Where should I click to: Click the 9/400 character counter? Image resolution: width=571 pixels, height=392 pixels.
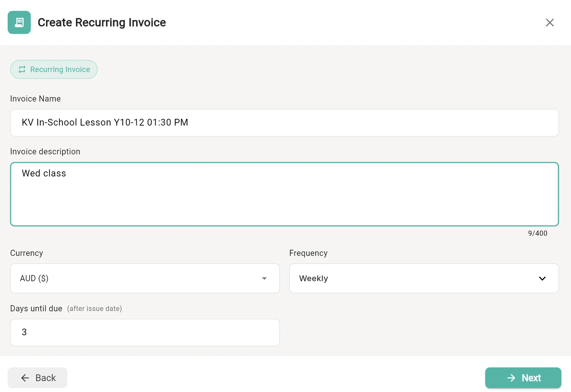tap(537, 233)
